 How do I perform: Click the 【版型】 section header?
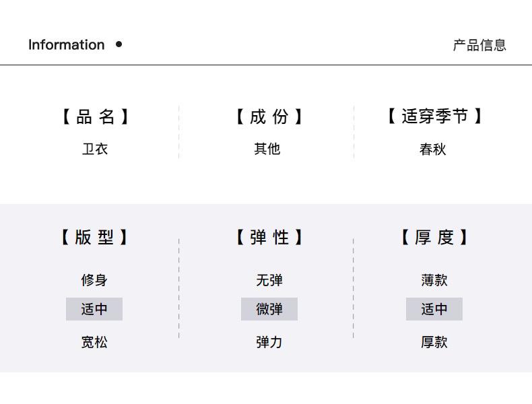click(x=94, y=237)
